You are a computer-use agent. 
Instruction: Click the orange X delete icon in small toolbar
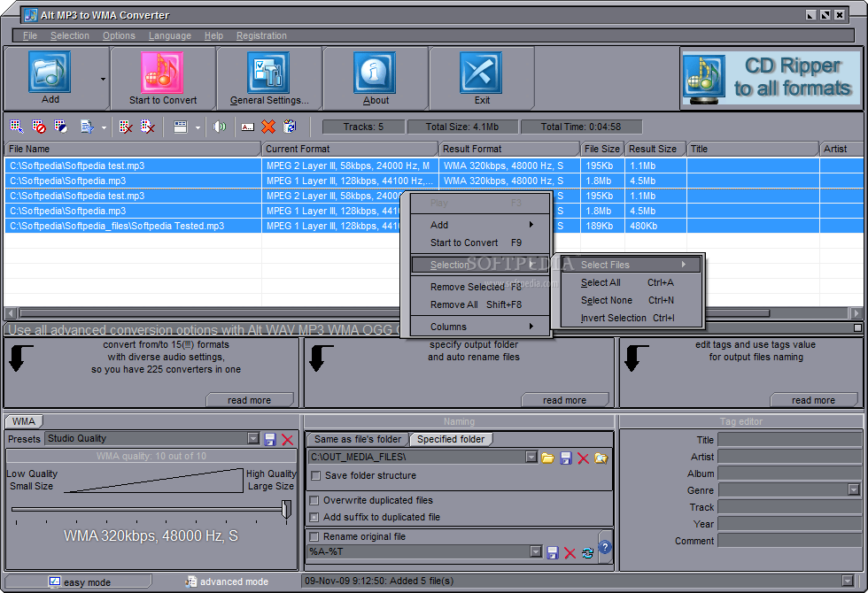[x=268, y=127]
